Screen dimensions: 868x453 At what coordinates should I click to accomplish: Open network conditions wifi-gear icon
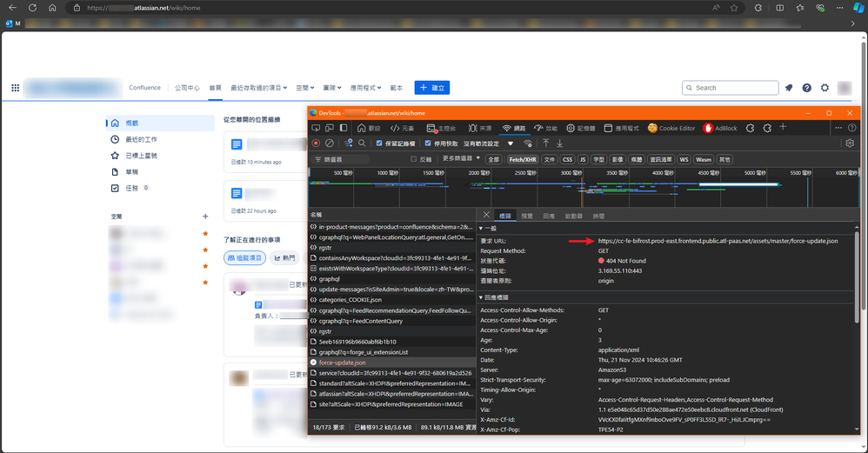pyautogui.click(x=528, y=143)
